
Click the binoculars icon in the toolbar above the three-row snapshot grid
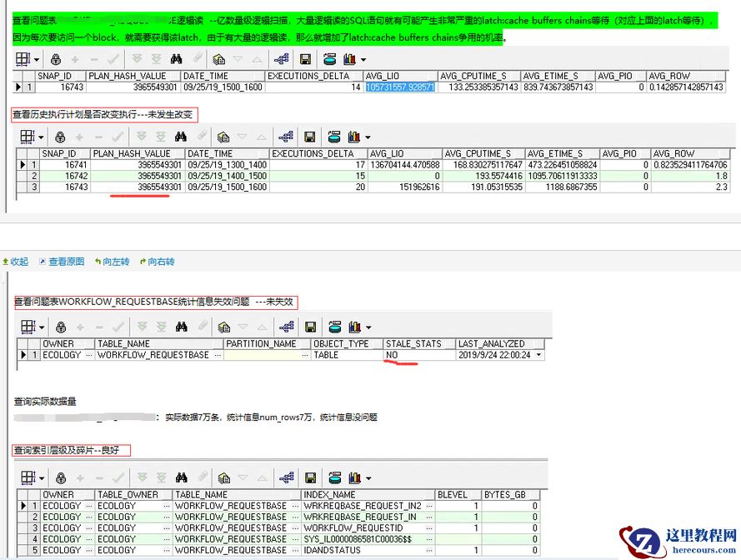pos(181,137)
